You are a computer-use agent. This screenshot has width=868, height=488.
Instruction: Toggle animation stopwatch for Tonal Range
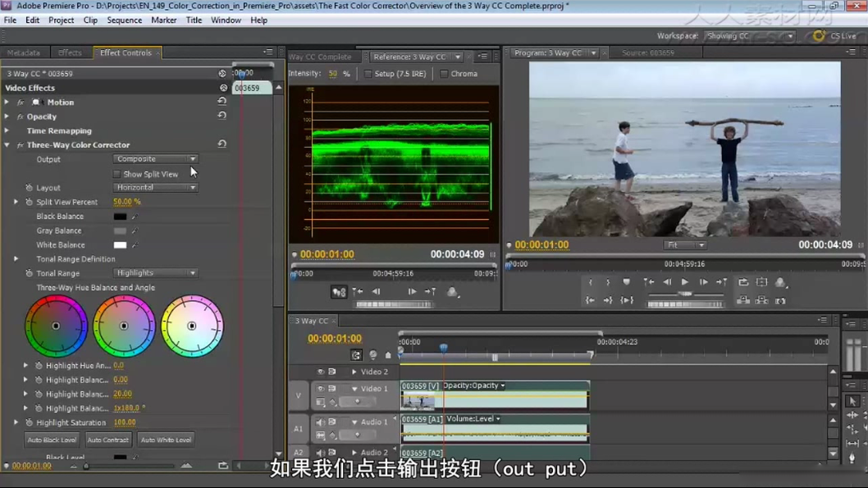[30, 273]
